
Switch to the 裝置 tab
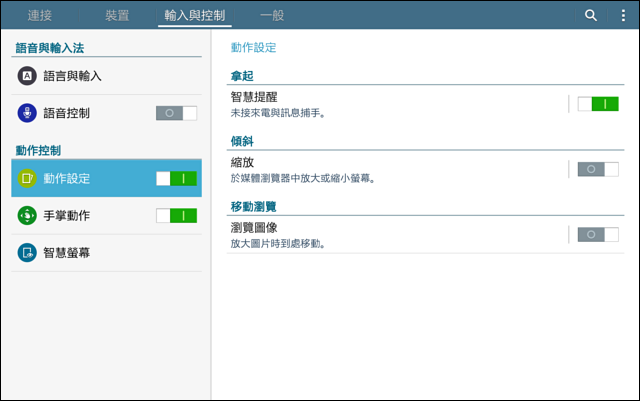117,16
